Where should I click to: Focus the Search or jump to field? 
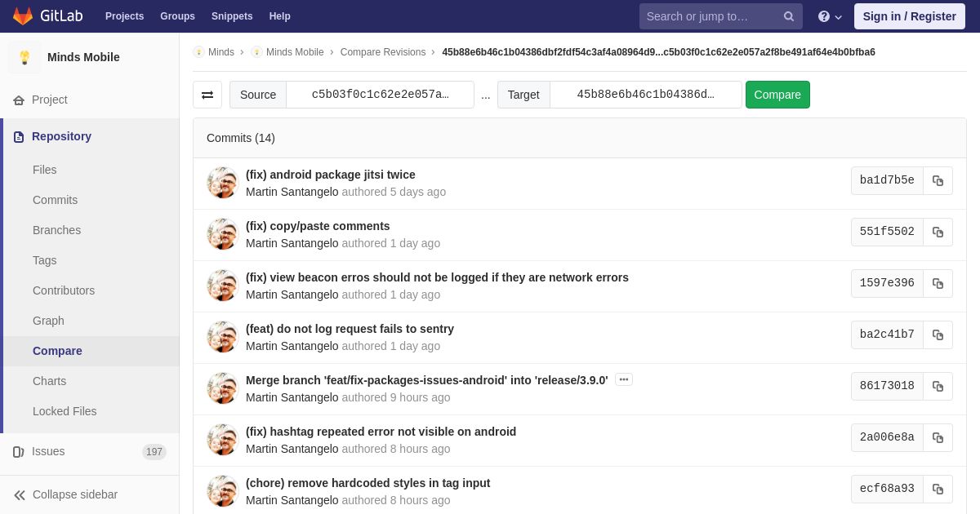(x=710, y=16)
